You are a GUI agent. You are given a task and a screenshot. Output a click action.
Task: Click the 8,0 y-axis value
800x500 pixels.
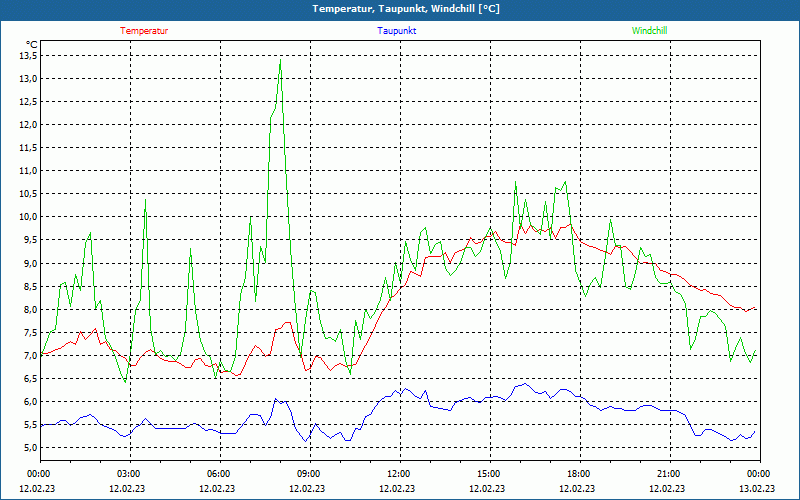tap(30, 309)
